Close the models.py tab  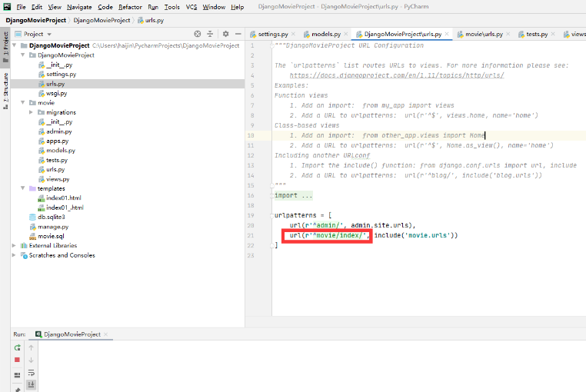tap(346, 34)
